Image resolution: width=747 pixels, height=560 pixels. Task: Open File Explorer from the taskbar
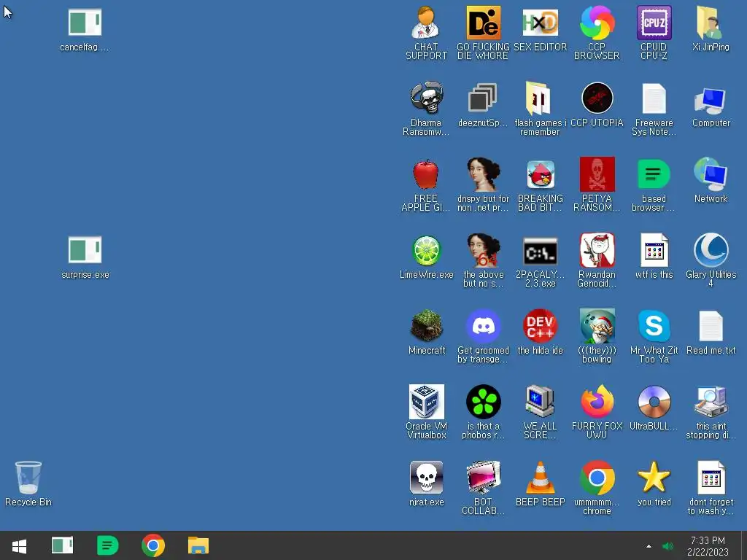coord(198,545)
